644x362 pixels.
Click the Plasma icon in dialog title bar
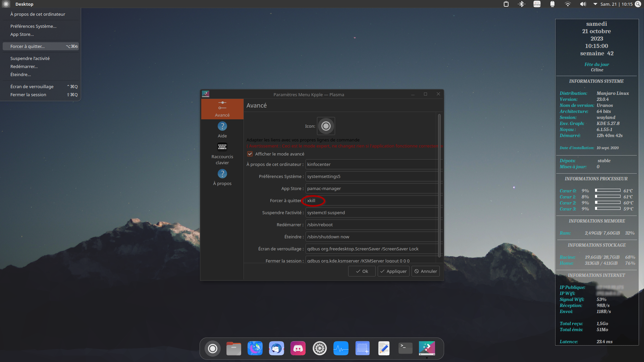(x=206, y=94)
